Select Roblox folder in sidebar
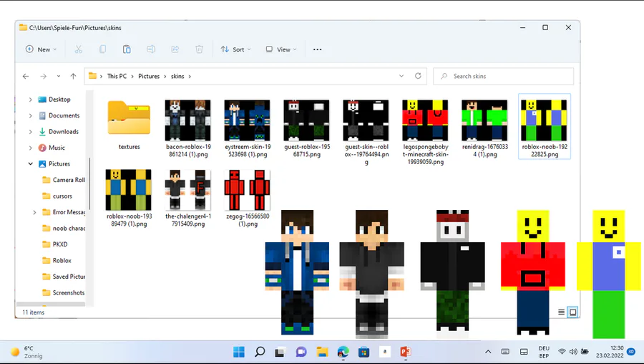This screenshot has height=364, width=644. click(62, 260)
